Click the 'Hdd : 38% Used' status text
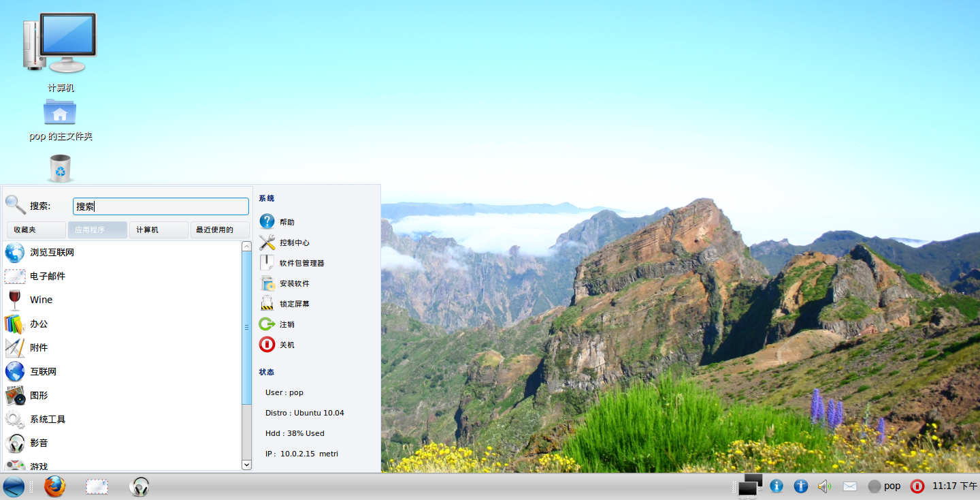 [x=295, y=433]
